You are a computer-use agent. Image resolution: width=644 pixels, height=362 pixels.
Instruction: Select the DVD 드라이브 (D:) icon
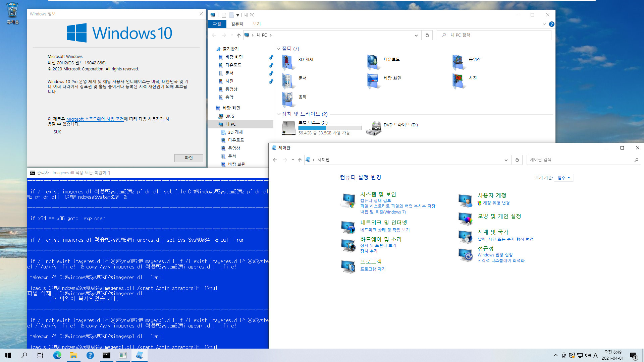pos(374,128)
